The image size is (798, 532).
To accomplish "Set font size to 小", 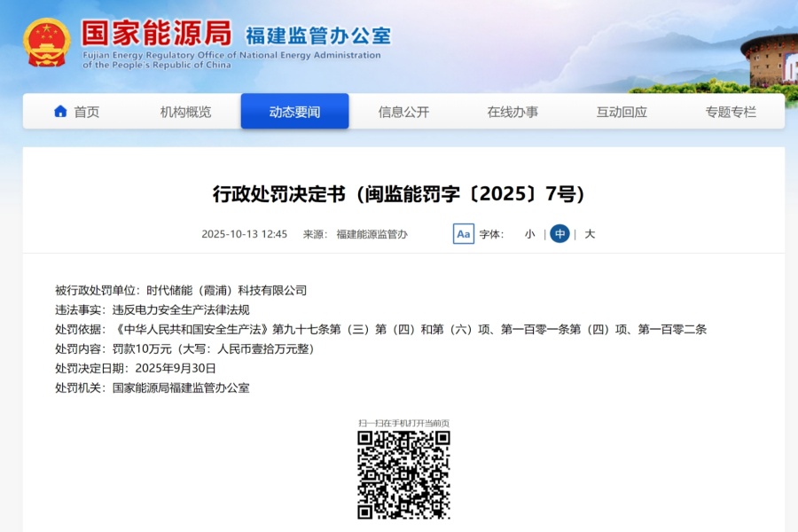I will [529, 234].
